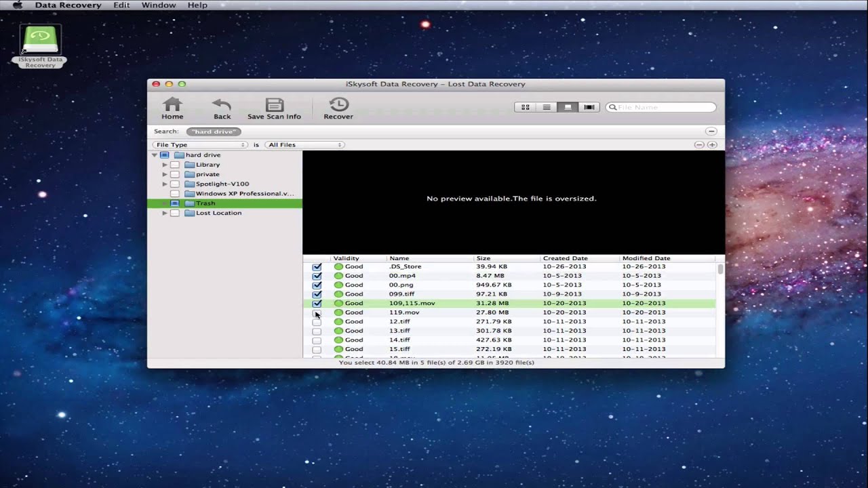Remove search filter with minus button
The width and height of the screenshot is (868, 488).
[711, 131]
